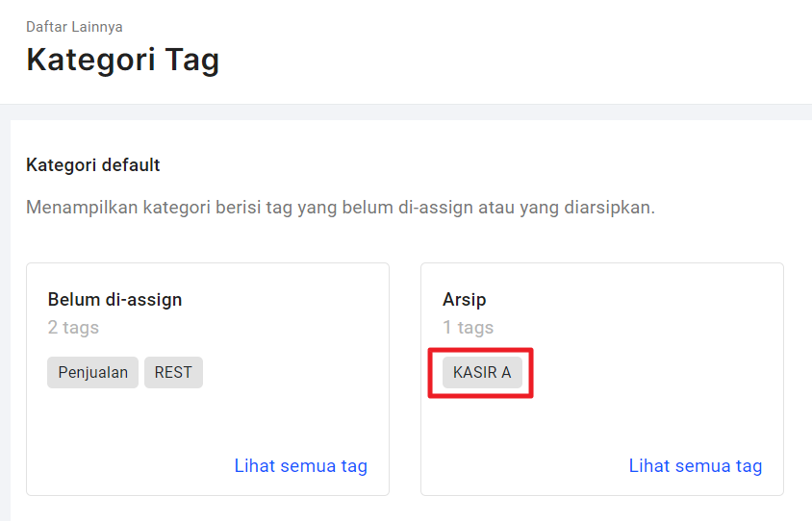Screen dimensions: 812x521
Task: Click the 1 tags count label
Action: click(468, 328)
